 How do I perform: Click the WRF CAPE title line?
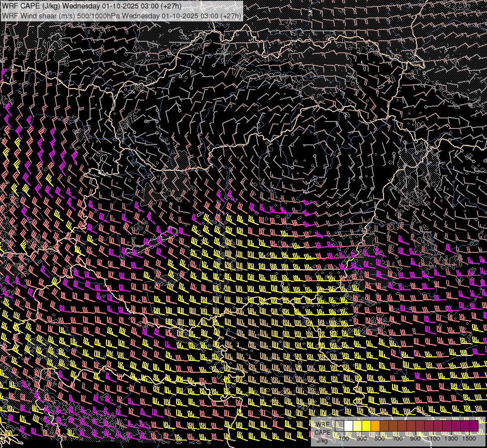(92, 6)
